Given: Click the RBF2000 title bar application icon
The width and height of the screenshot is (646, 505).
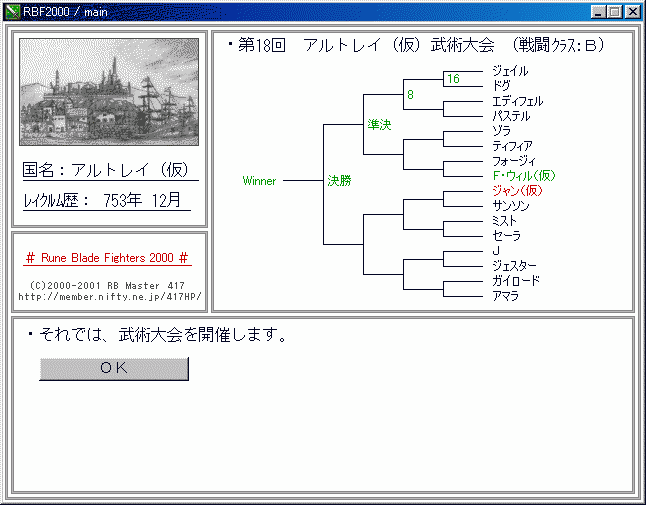Looking at the screenshot, I should click(12, 11).
